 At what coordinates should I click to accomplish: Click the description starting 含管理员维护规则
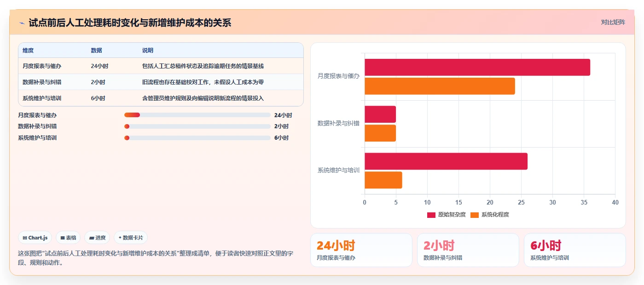tap(203, 98)
